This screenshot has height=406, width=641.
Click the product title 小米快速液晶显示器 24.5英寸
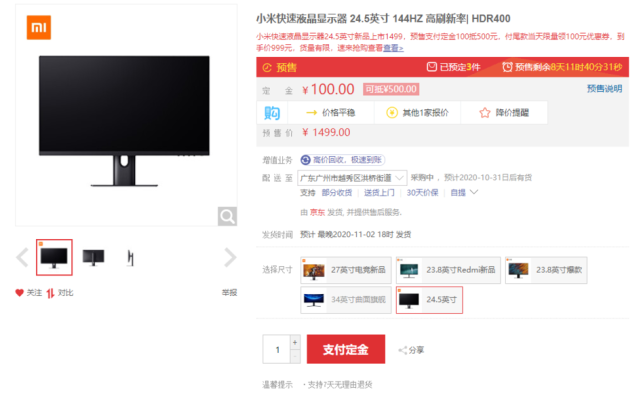pos(383,19)
